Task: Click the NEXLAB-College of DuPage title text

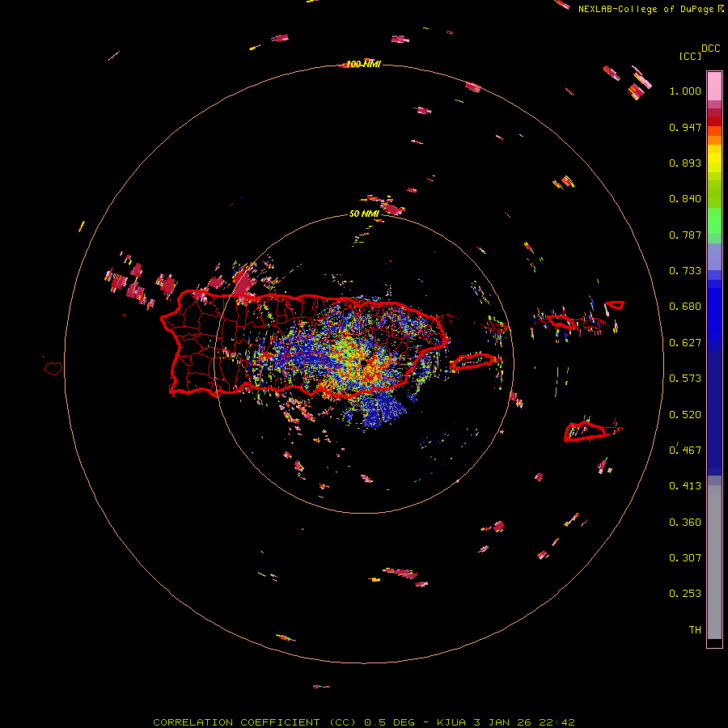Action: [x=645, y=9]
